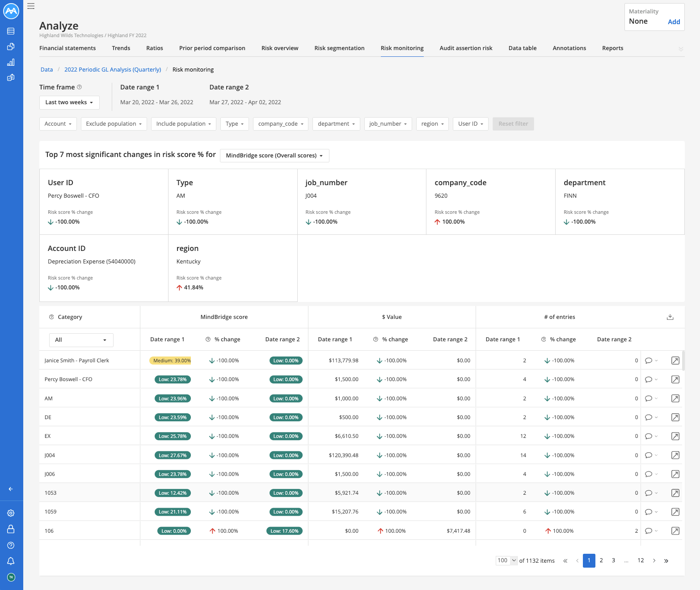Click the MindBridge logo icon

point(11,11)
